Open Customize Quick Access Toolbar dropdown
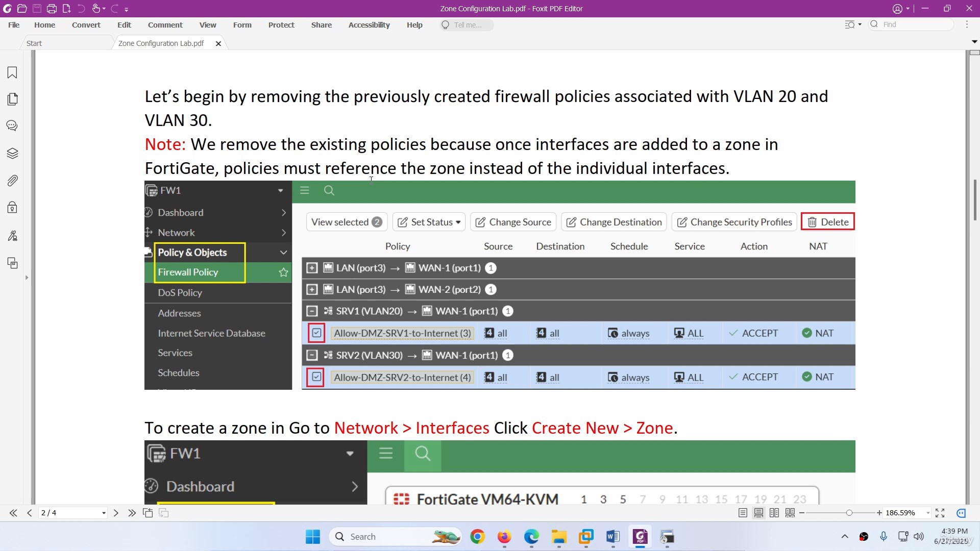 [x=127, y=9]
